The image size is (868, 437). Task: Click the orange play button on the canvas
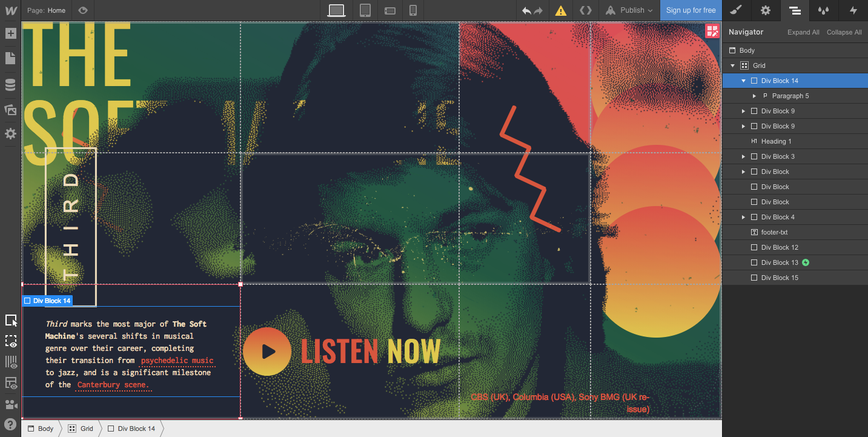(x=267, y=351)
